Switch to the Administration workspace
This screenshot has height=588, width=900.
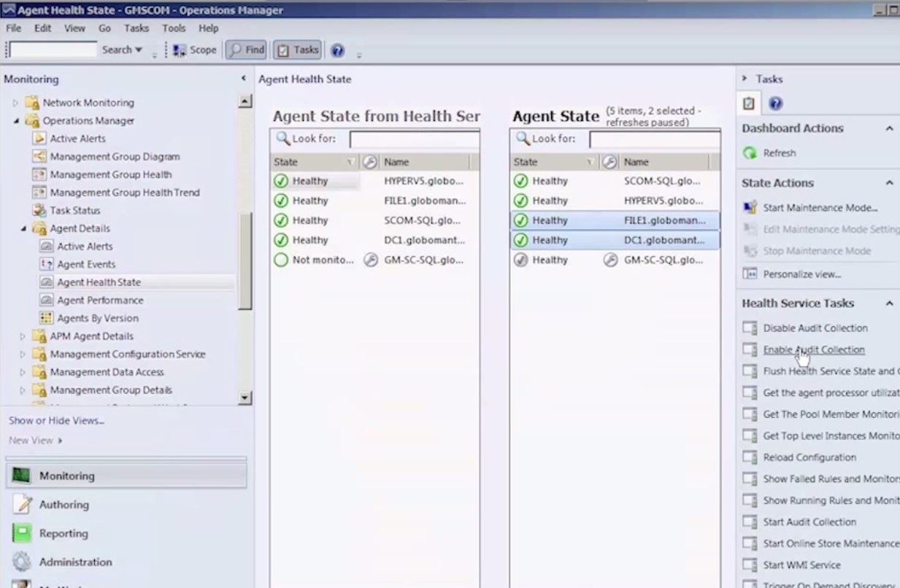(126, 562)
